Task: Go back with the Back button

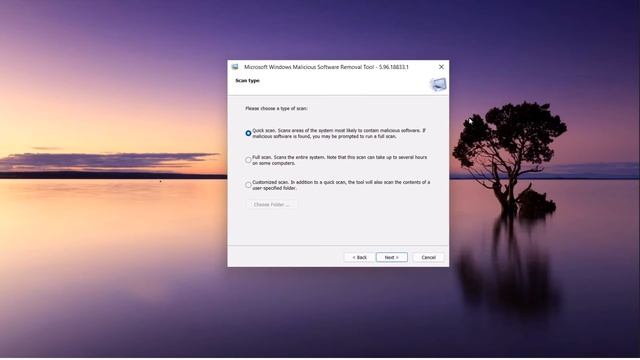Action: 359,258
